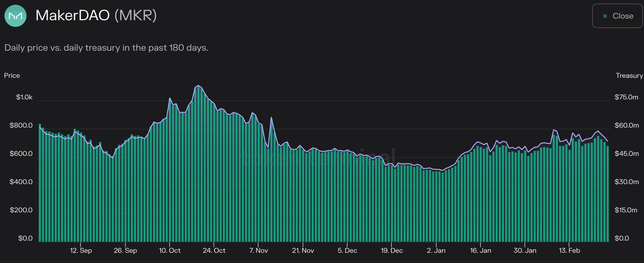Viewport: 644px width, 263px height.
Task: Click the MakerDAO logo icon
Action: (x=15, y=16)
